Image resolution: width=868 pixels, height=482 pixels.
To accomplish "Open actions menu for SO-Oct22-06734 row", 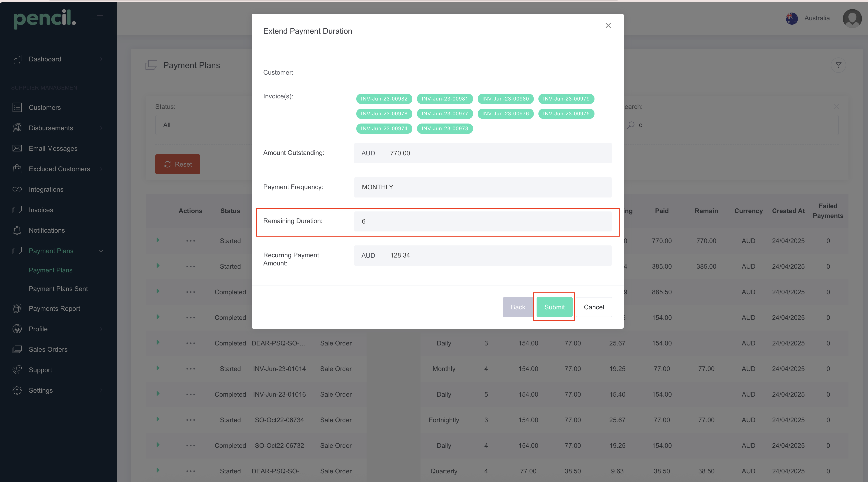I will [191, 420].
